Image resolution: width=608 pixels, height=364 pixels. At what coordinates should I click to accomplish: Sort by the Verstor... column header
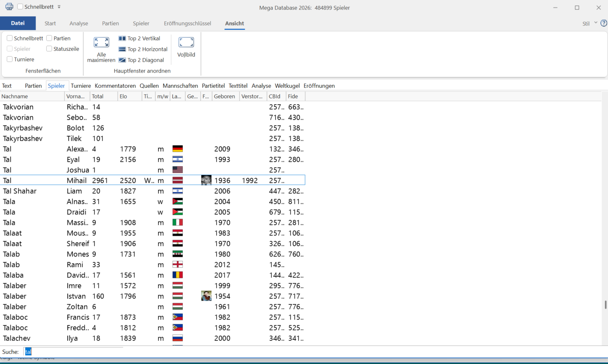253,96
